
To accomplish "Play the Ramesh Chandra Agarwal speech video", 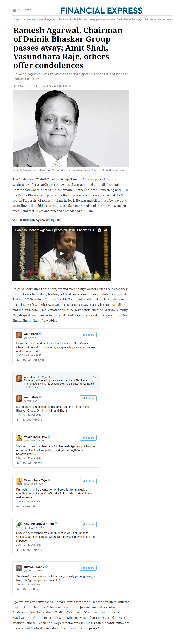I will click(62, 253).
